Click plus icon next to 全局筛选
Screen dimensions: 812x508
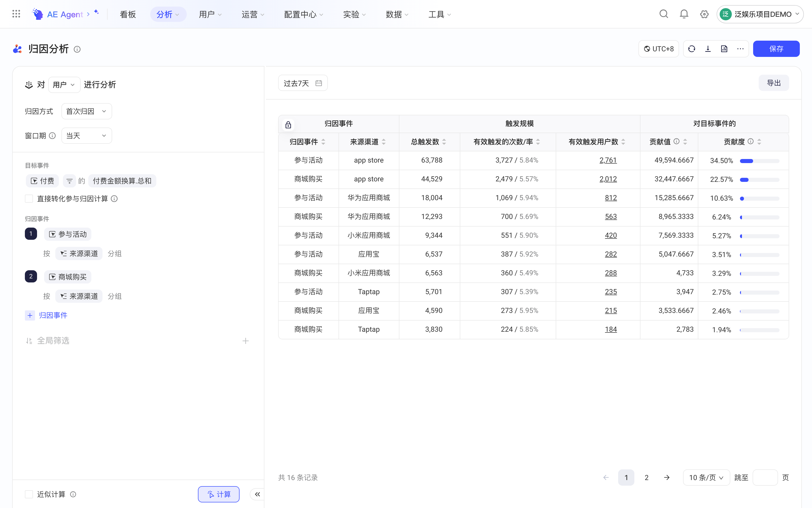coord(246,341)
